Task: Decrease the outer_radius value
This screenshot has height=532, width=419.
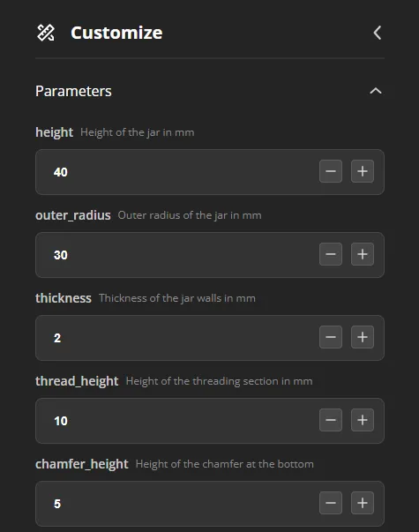Action: click(x=331, y=254)
